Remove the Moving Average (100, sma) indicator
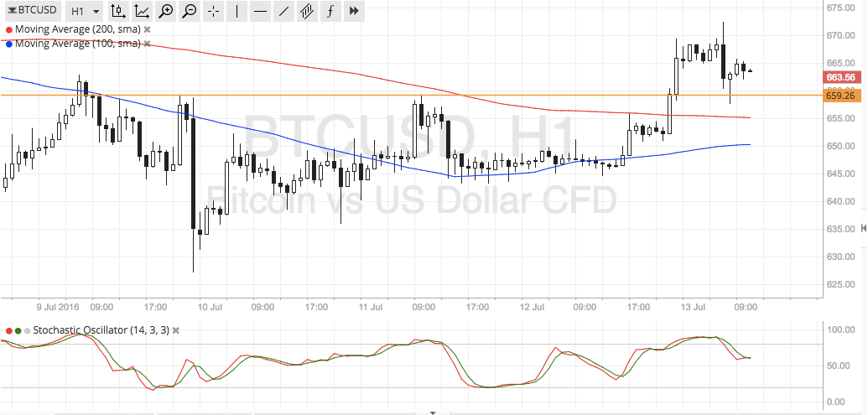 tap(147, 44)
